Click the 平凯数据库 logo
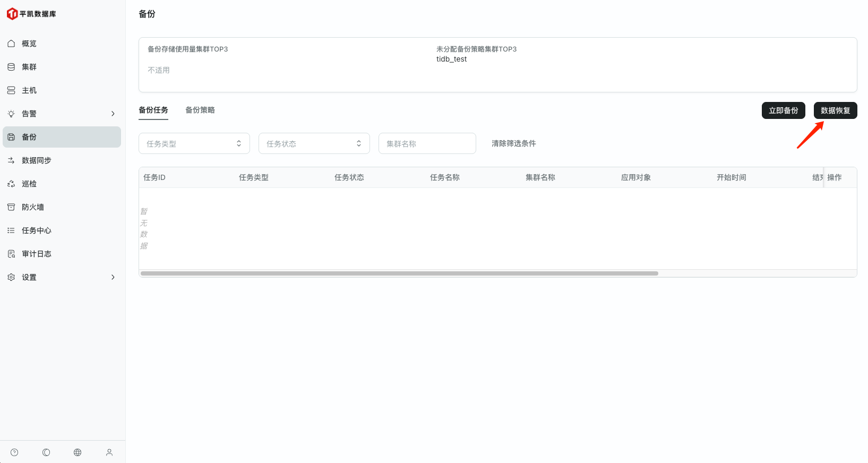 pyautogui.click(x=31, y=14)
